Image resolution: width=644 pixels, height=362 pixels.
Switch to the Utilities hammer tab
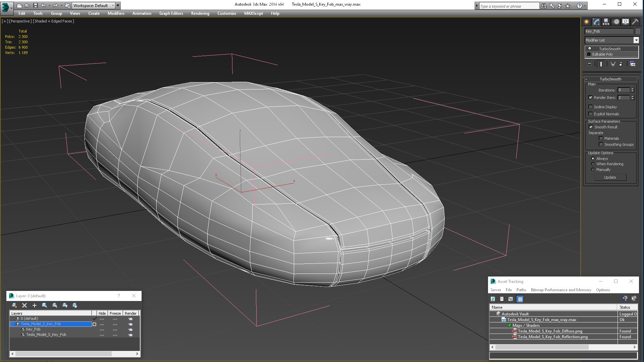point(635,22)
